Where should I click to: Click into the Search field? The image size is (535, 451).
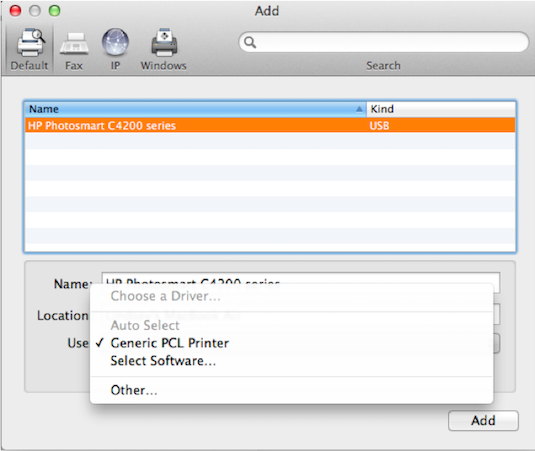(x=384, y=42)
